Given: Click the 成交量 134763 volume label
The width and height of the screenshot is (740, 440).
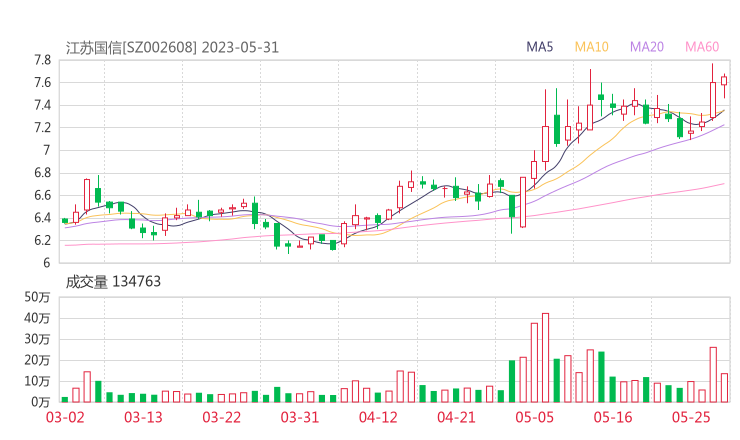Looking at the screenshot, I should pyautogui.click(x=113, y=282).
